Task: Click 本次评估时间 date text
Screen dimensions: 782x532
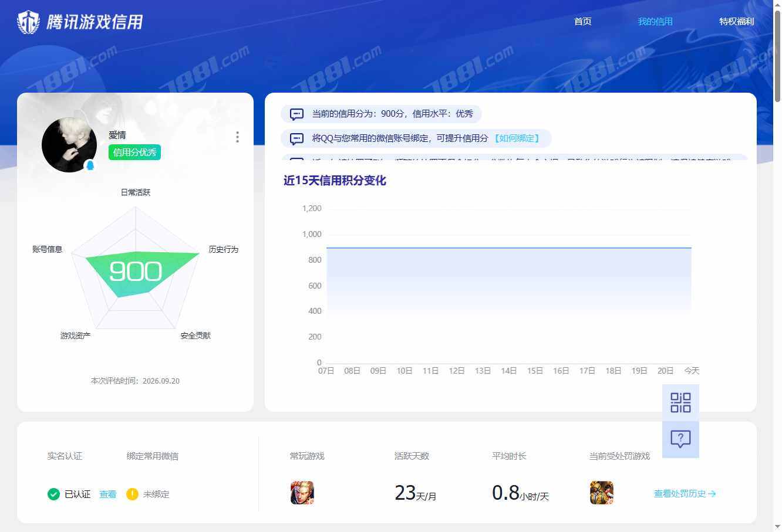Action: 135,381
